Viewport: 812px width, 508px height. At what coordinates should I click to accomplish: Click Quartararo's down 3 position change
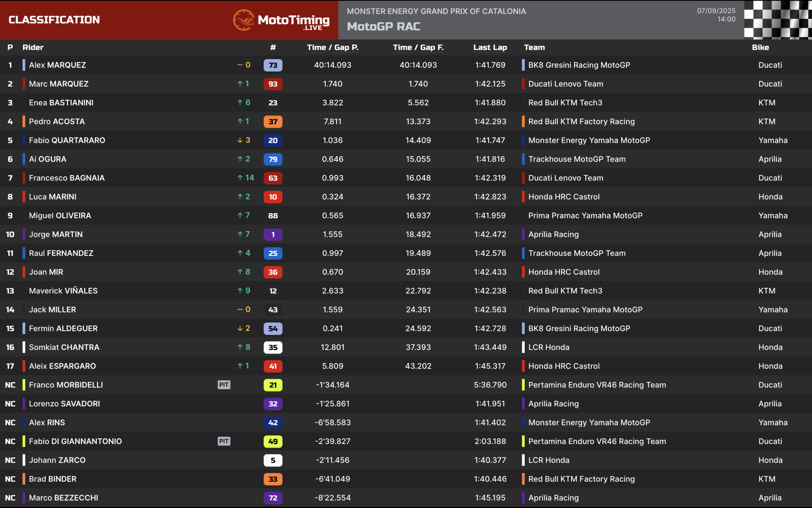coord(244,140)
